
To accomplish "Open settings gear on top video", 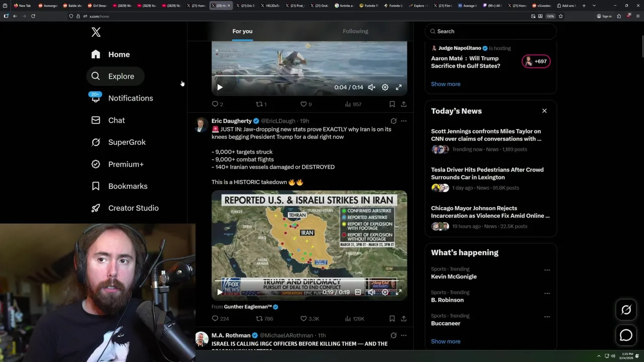I will [385, 87].
